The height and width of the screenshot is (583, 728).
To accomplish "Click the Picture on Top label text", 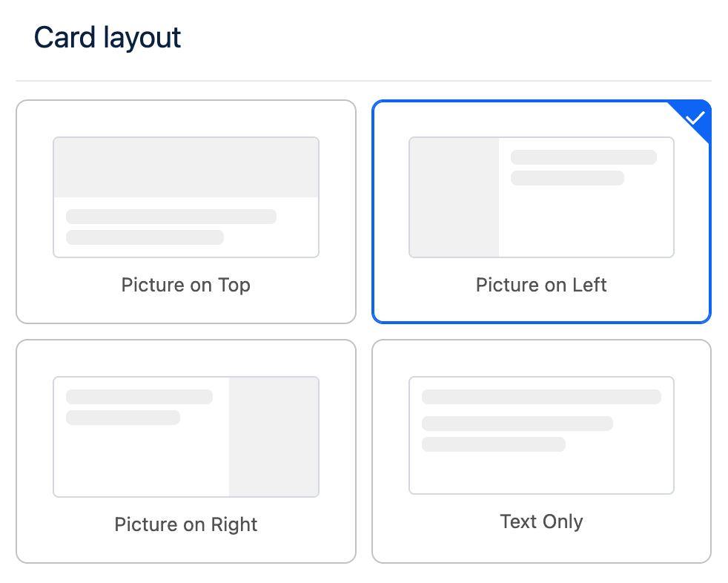I will (x=185, y=285).
